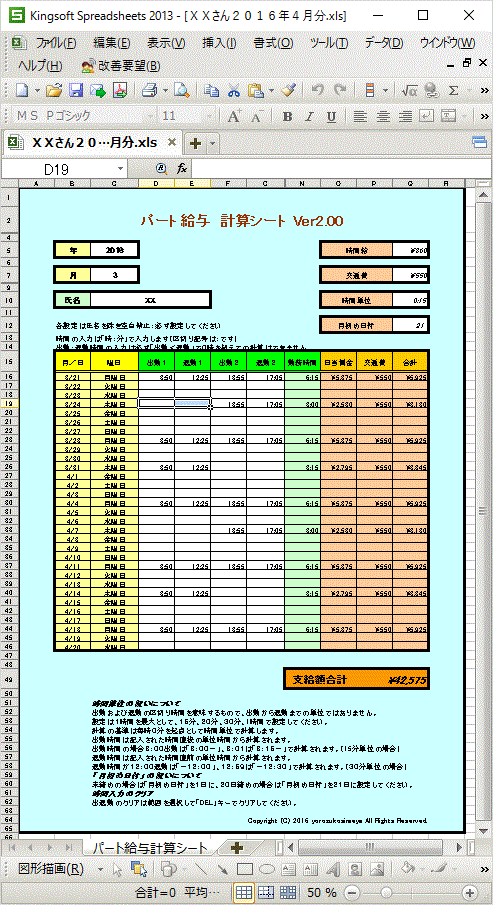Open print preview magnifier icon
Image resolution: width=493 pixels, height=905 pixels.
[x=182, y=90]
